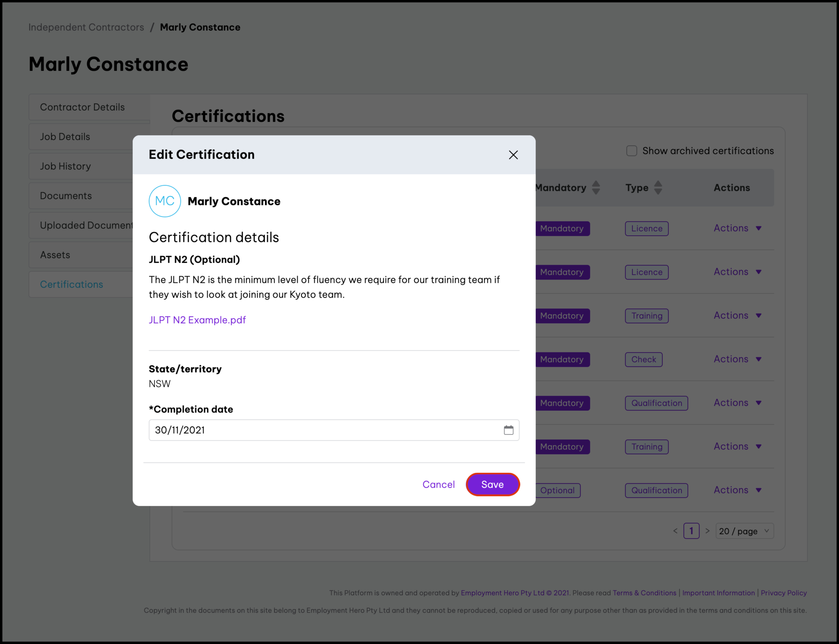Screen dimensions: 839x644
Task: Sort by the Mandatory column arrows
Action: [x=595, y=188]
